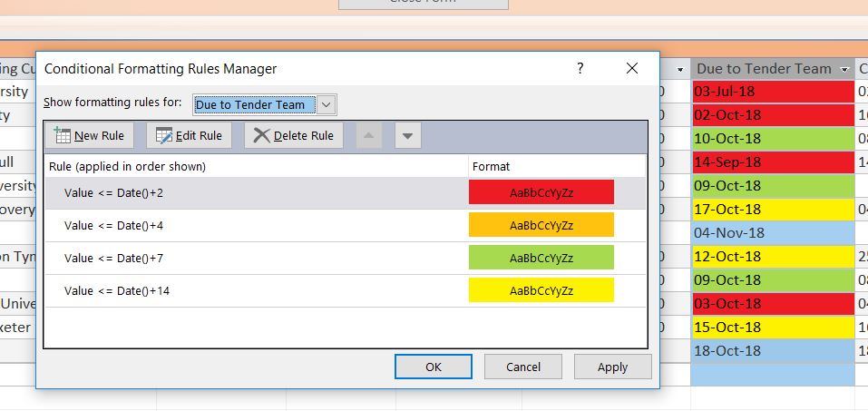Select the 10-Oct-18 date cell
Screen dimensions: 868x411
[x=773, y=139]
